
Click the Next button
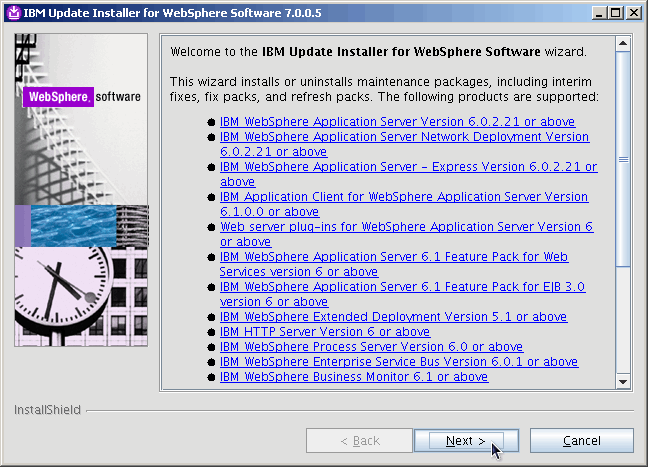[466, 441]
